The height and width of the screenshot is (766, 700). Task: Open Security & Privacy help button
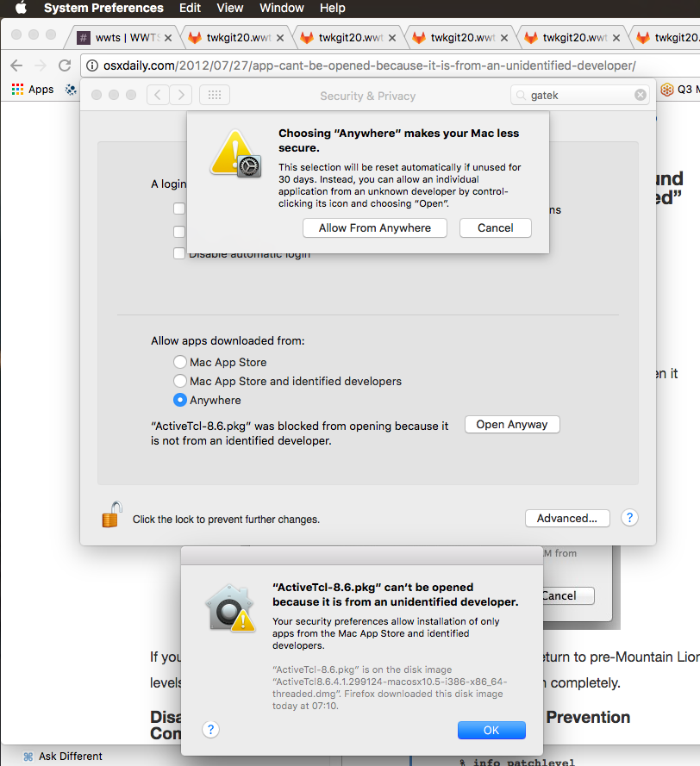click(x=629, y=518)
